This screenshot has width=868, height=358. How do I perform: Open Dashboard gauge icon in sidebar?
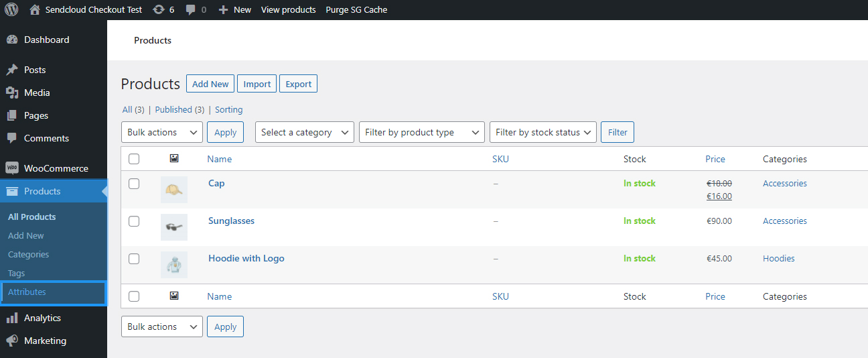[11, 40]
